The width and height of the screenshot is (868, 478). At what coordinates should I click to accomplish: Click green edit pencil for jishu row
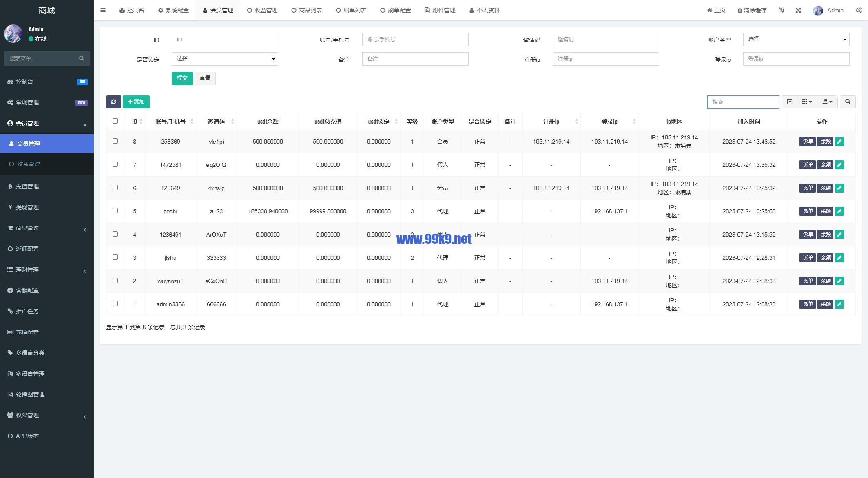[x=839, y=258]
